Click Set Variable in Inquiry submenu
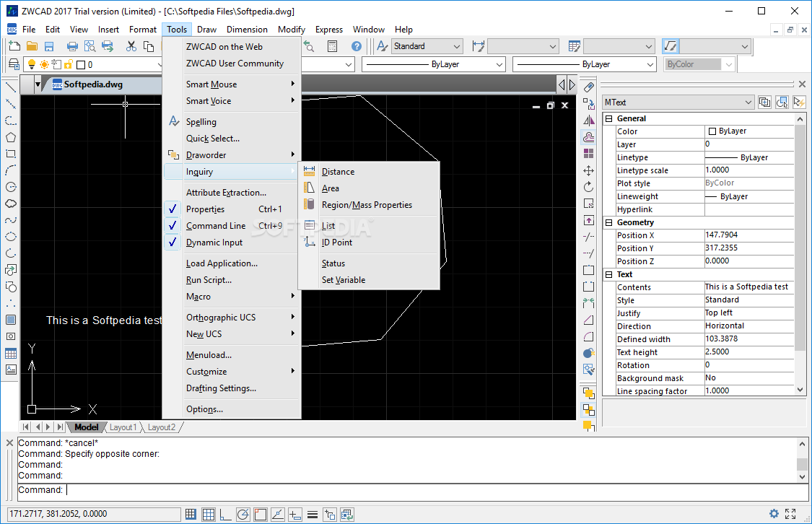 point(370,279)
